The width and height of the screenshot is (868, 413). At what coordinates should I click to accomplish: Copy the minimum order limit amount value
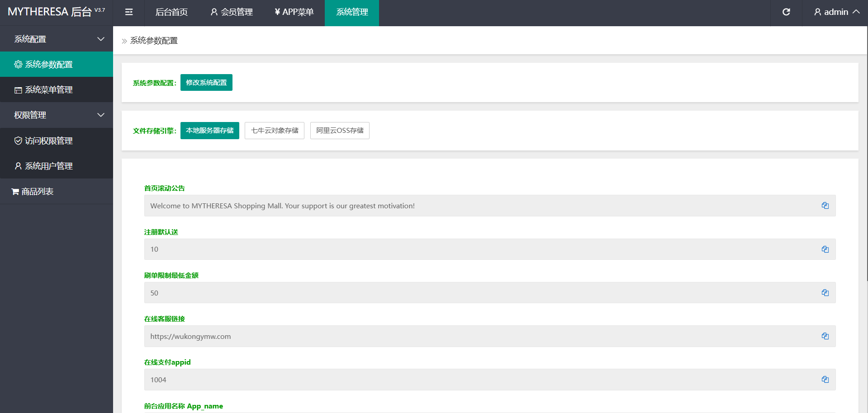pos(825,293)
